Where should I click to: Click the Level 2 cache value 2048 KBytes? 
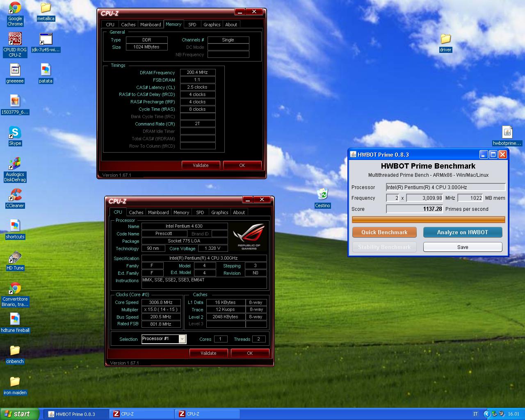225,317
